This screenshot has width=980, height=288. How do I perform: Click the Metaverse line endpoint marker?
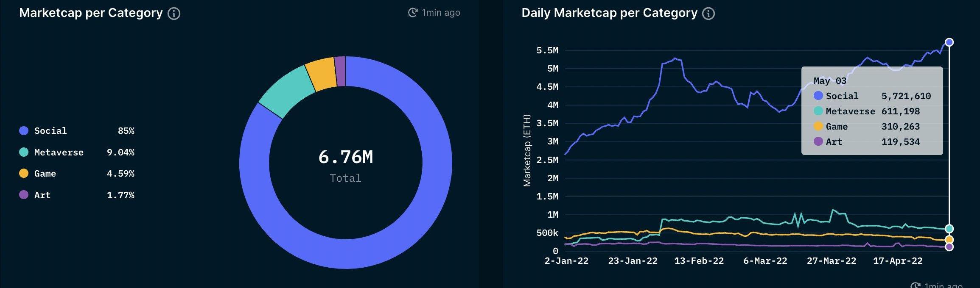(x=949, y=229)
